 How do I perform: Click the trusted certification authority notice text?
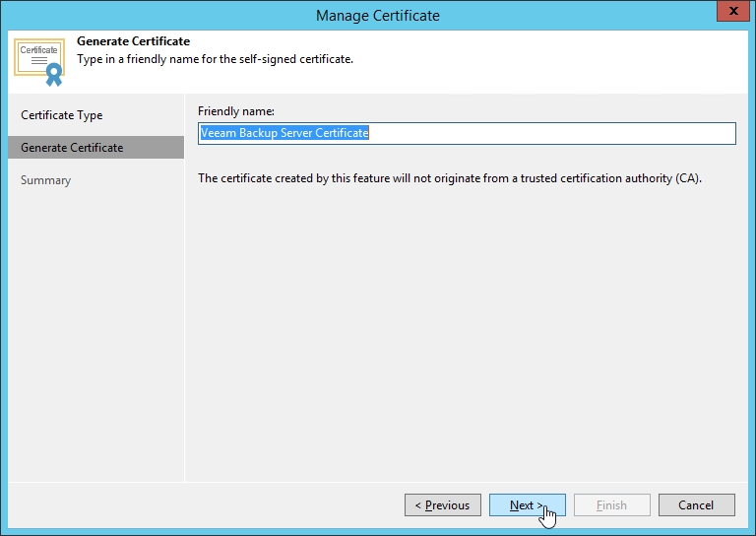click(x=449, y=178)
